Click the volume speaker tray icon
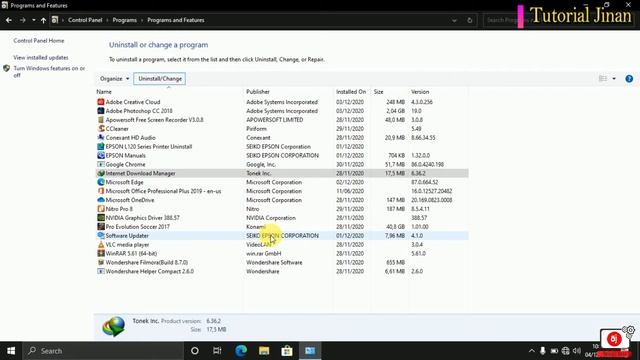 tap(577, 351)
